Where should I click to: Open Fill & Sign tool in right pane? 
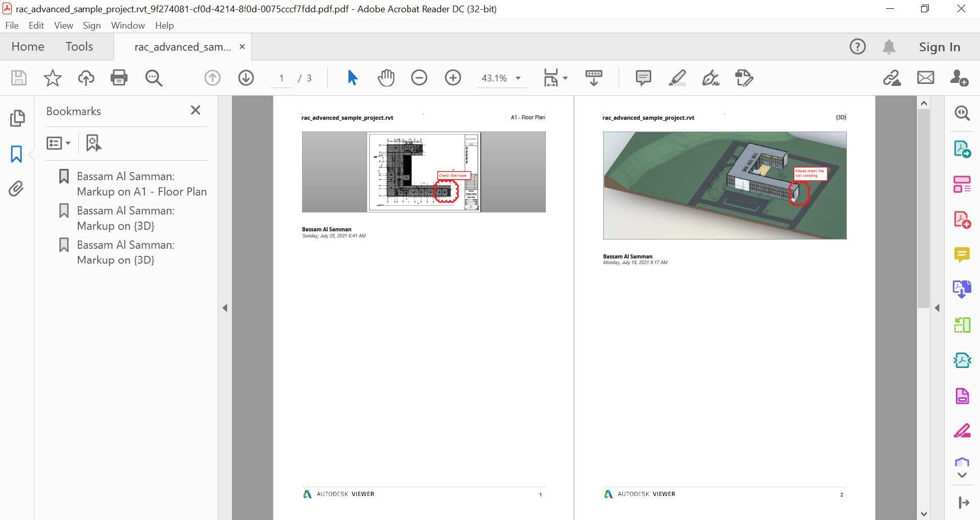[962, 431]
